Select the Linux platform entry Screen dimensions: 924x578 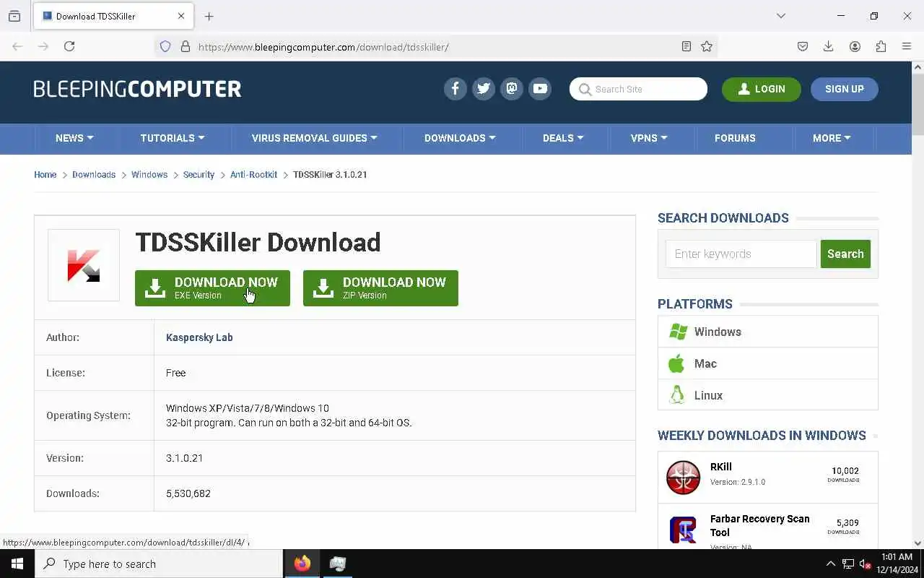point(768,395)
